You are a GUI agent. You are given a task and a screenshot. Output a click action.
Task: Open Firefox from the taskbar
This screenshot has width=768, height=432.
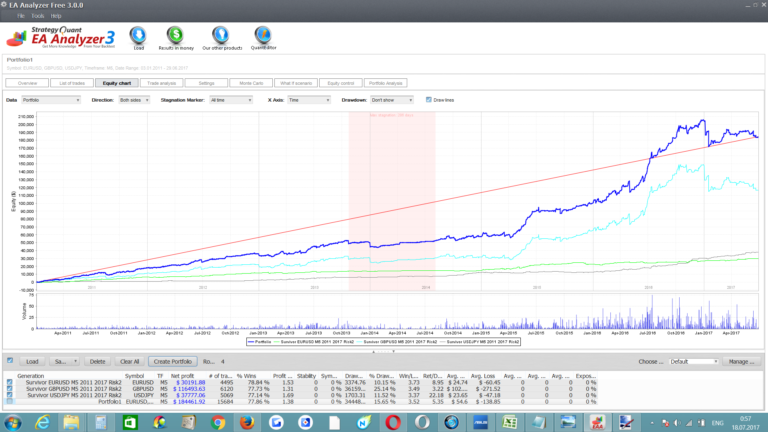[247, 422]
